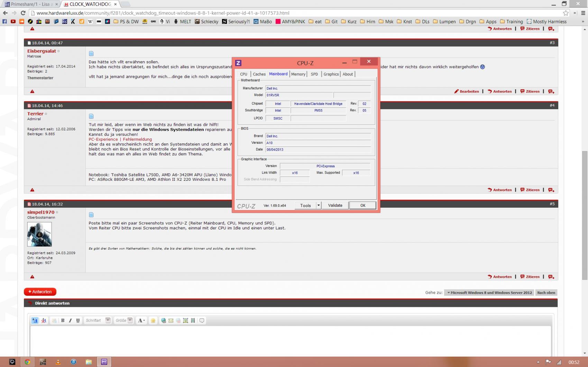Open the smiley picker in the editor
588x367 pixels.
[153, 320]
